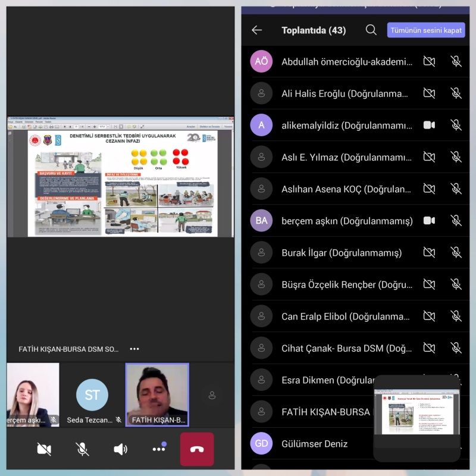Hang up with red end call button
This screenshot has height=476, width=476.
coord(197,449)
